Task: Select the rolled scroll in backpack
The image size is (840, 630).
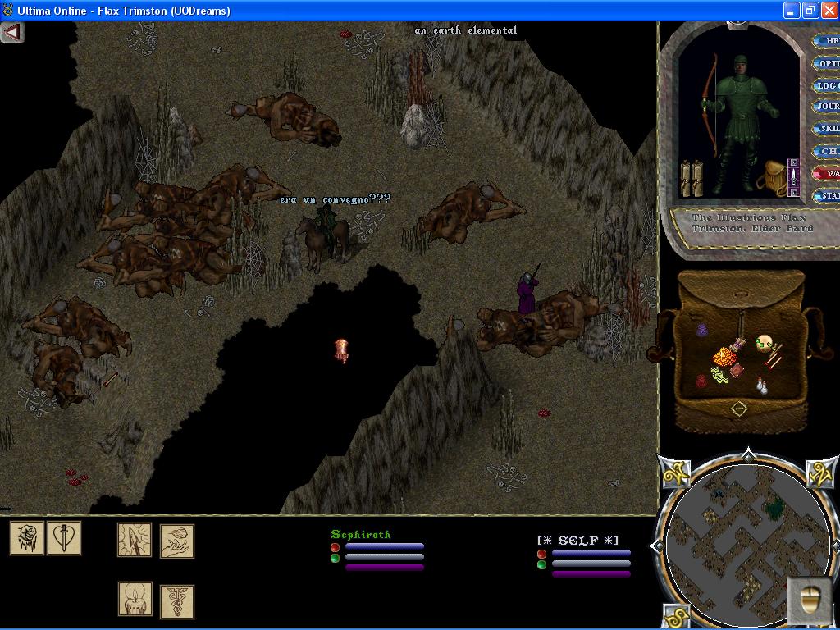Action: [738, 344]
